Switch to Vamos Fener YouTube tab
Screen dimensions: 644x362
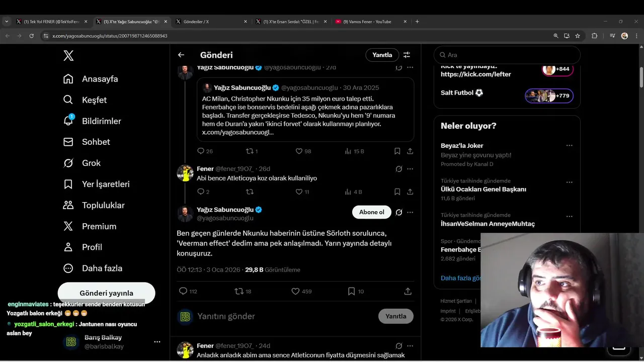371,22
